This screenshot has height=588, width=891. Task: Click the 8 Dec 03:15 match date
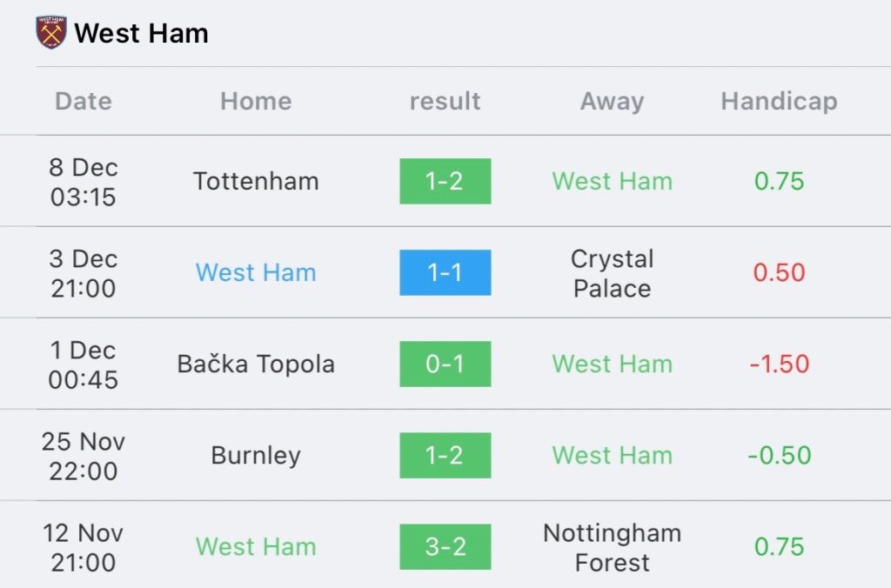pos(83,182)
